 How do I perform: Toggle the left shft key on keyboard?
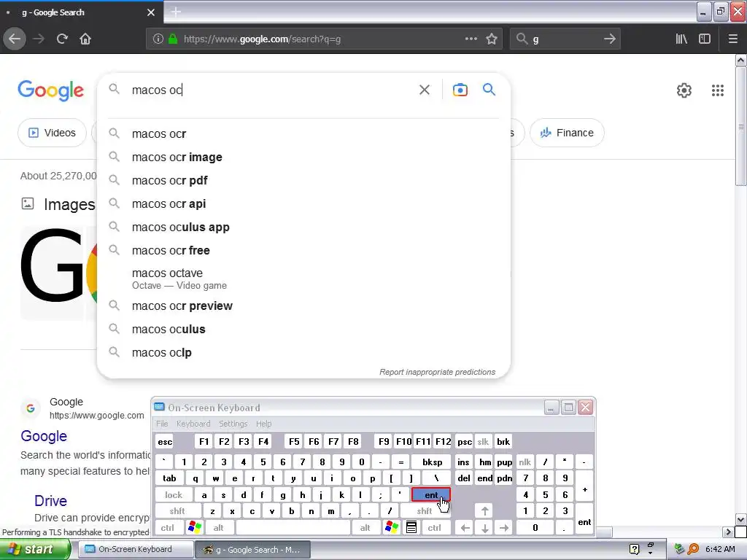(177, 511)
